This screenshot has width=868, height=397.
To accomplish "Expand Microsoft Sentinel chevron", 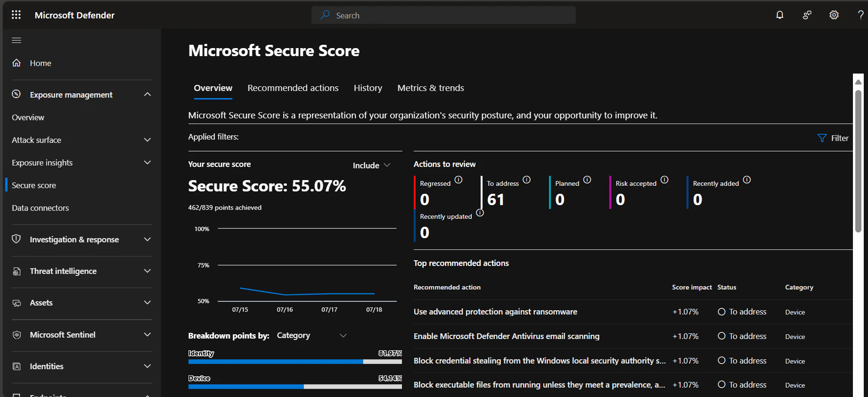I will [x=147, y=334].
